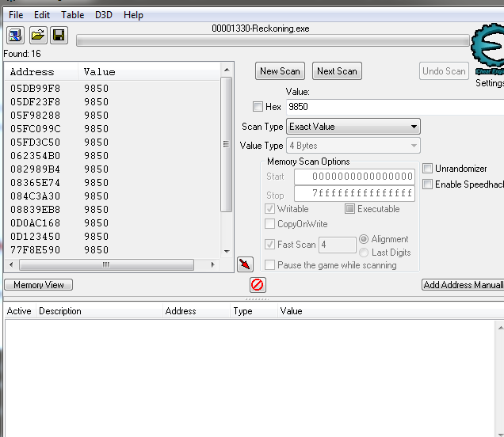Click the address table Value column header
Viewport: 504px width, 437px height.
(x=391, y=311)
